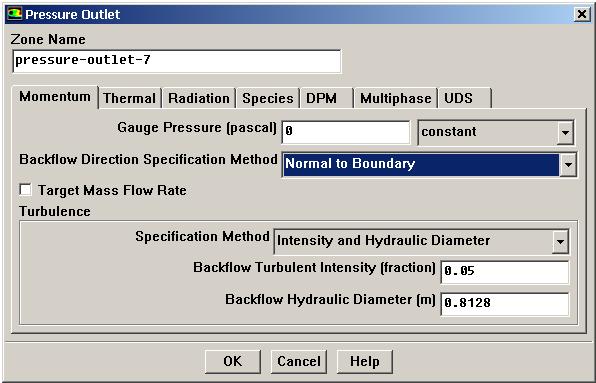
Task: Click the Gauge Pressure (pascal) label
Action: pyautogui.click(x=197, y=128)
